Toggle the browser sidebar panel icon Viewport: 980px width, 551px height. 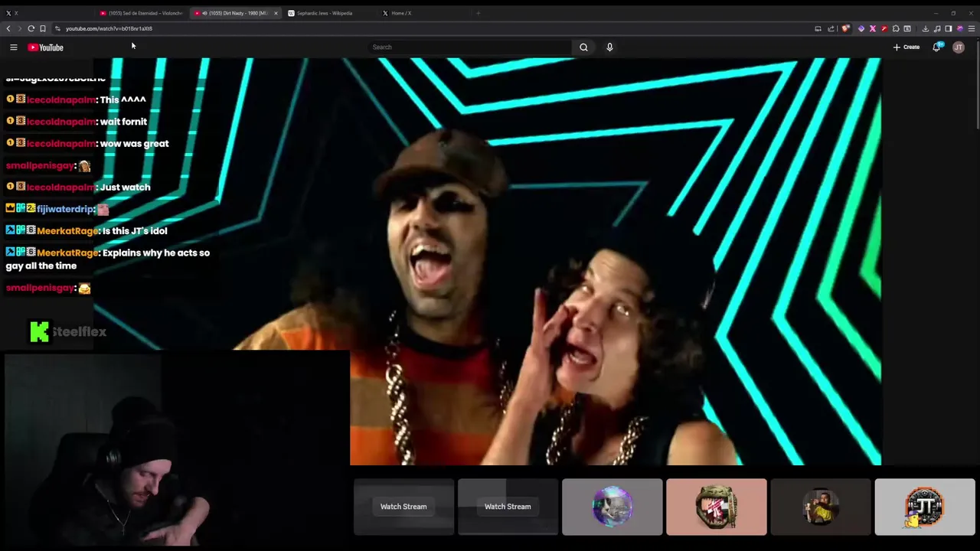[948, 28]
